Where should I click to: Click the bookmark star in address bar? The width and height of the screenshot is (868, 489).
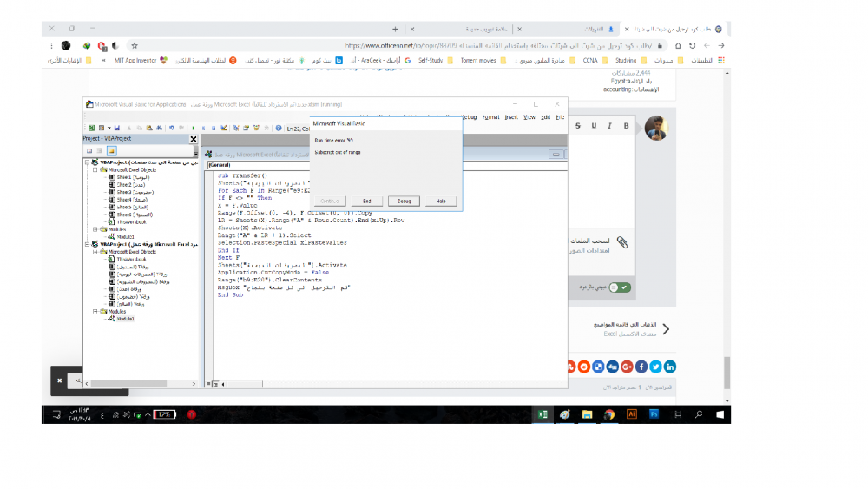point(134,44)
